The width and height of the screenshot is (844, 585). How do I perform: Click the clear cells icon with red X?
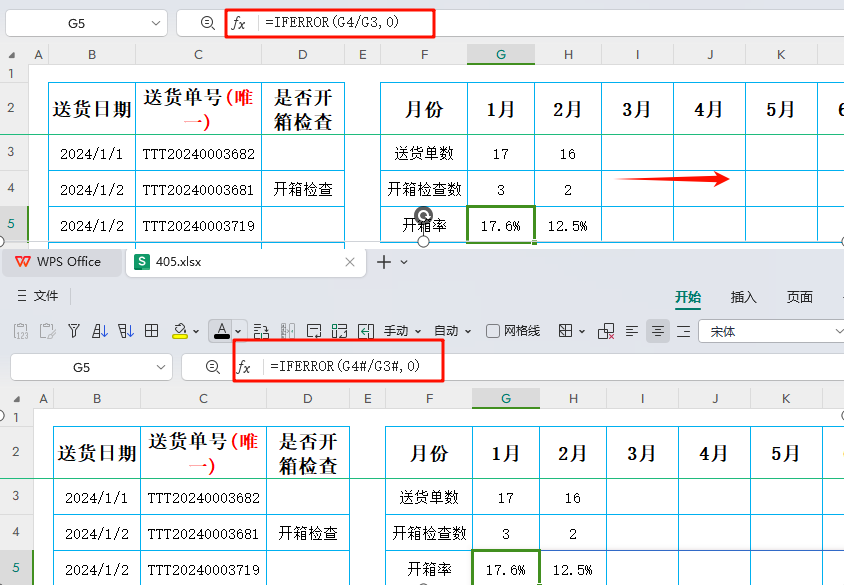point(606,331)
